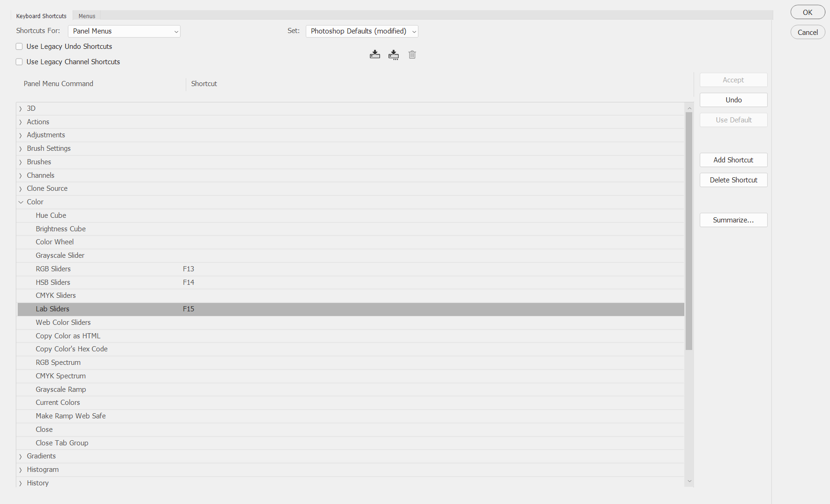This screenshot has height=504, width=830.
Task: Expand the Histogram group
Action: 20,470
